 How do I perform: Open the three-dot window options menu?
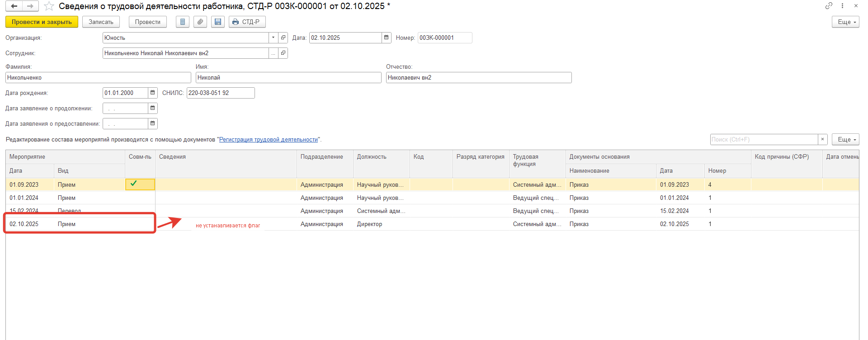(x=842, y=6)
